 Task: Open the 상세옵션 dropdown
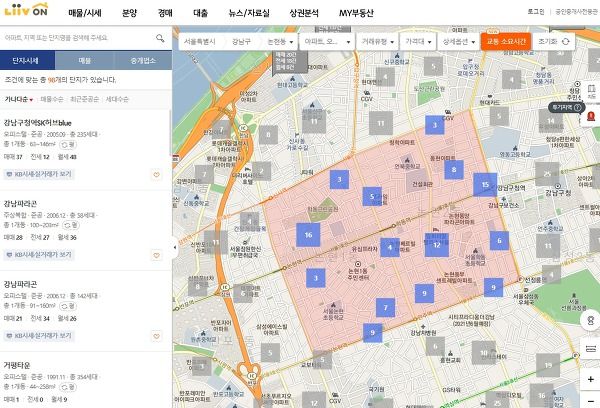pos(458,41)
